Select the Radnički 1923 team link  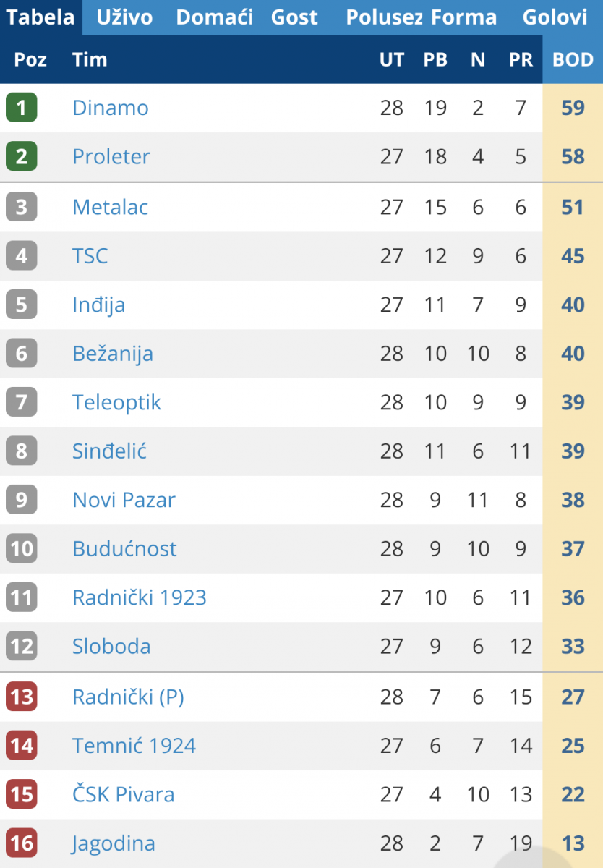(140, 597)
